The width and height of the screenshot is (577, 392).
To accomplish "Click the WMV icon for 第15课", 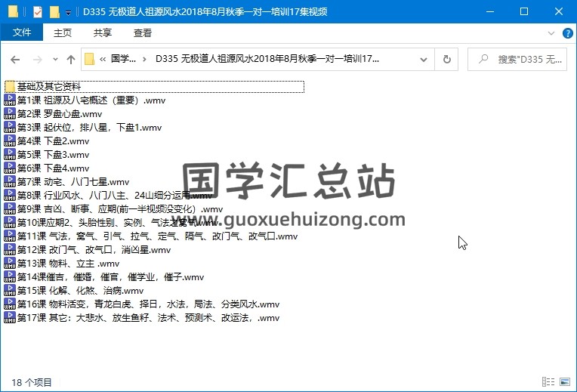I will [10, 291].
